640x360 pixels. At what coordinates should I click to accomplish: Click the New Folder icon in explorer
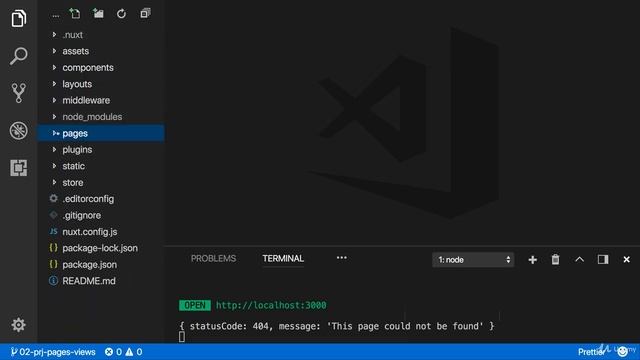pyautogui.click(x=98, y=13)
